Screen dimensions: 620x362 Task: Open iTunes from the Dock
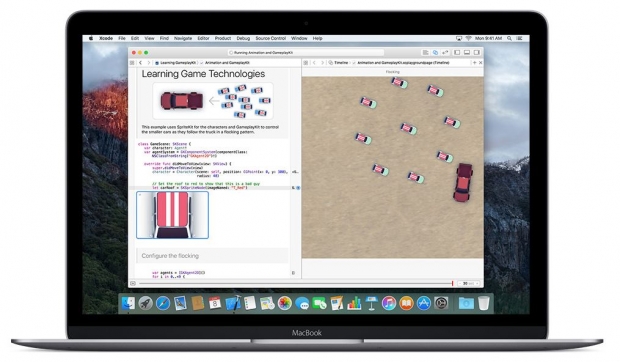click(389, 303)
